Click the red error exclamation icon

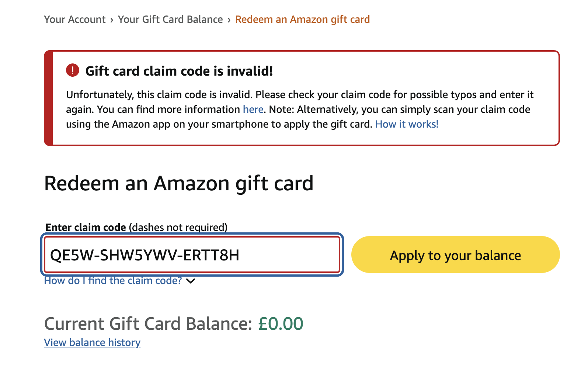73,70
